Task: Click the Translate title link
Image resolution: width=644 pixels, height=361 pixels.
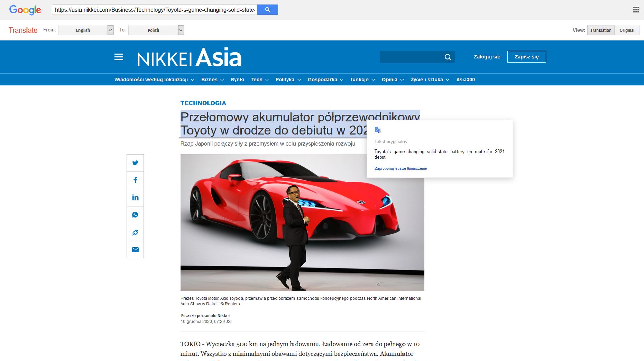Action: pyautogui.click(x=23, y=30)
